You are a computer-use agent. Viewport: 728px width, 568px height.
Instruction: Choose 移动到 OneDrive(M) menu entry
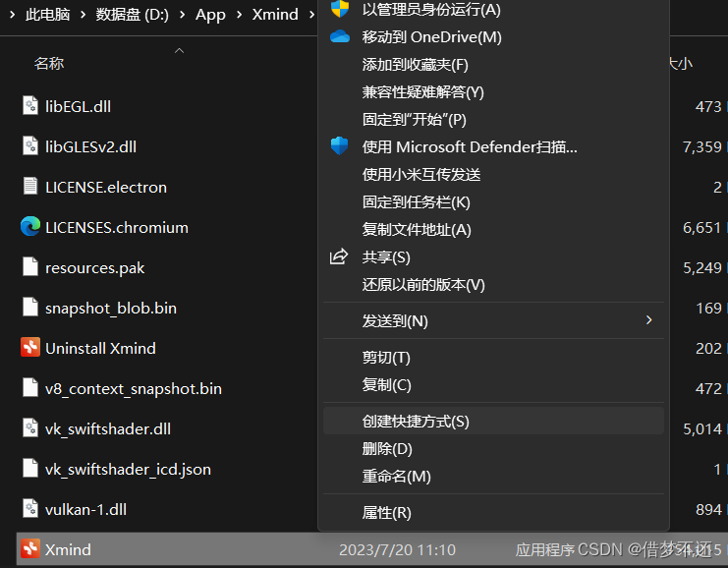[493, 36]
